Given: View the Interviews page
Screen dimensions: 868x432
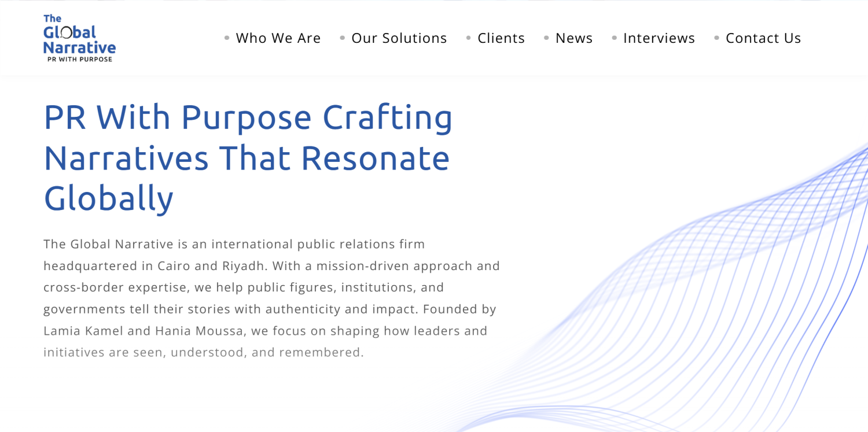Looking at the screenshot, I should click(x=659, y=38).
